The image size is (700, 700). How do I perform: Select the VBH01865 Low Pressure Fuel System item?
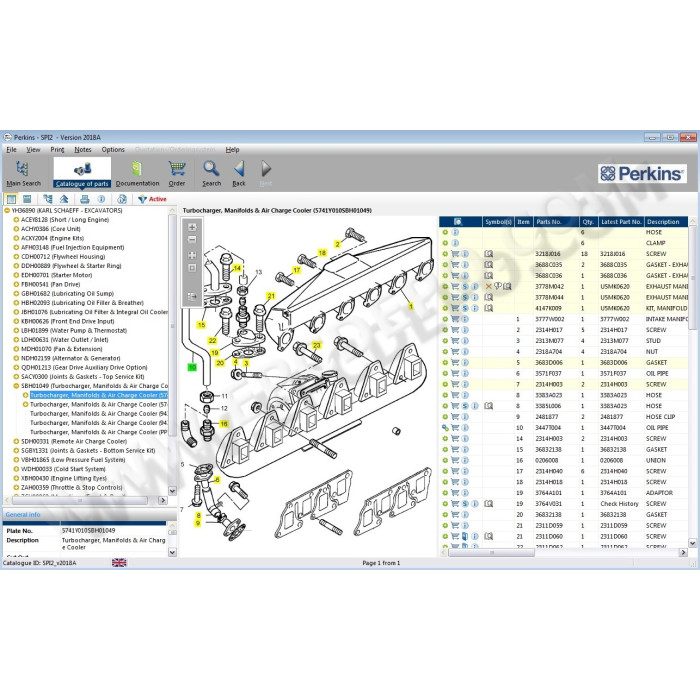(73, 460)
